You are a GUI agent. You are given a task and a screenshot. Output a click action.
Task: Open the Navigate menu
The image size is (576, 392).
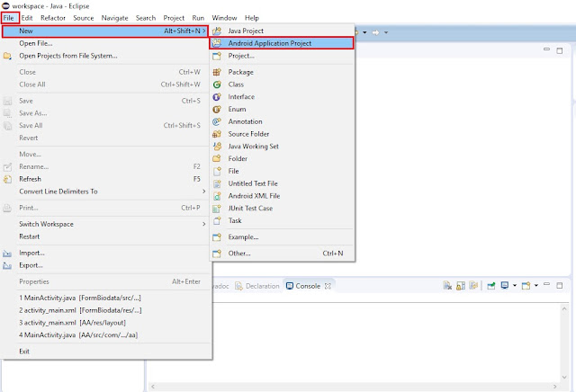(114, 18)
